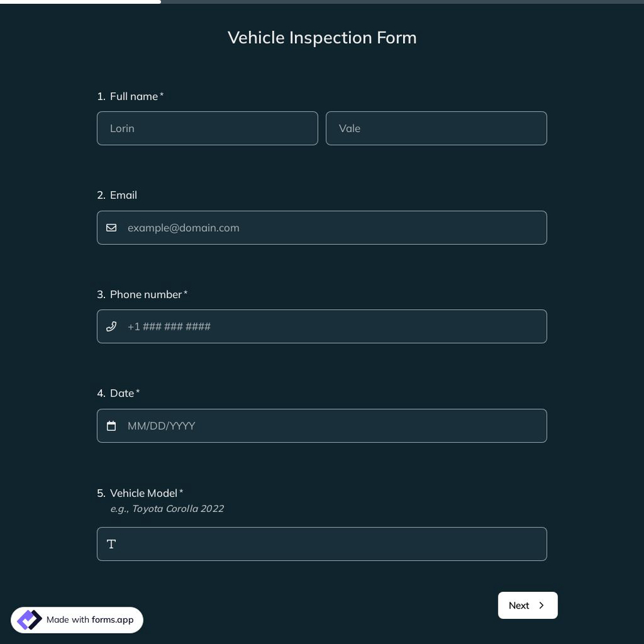Click the envelope icon in the Email field

[x=109, y=226]
